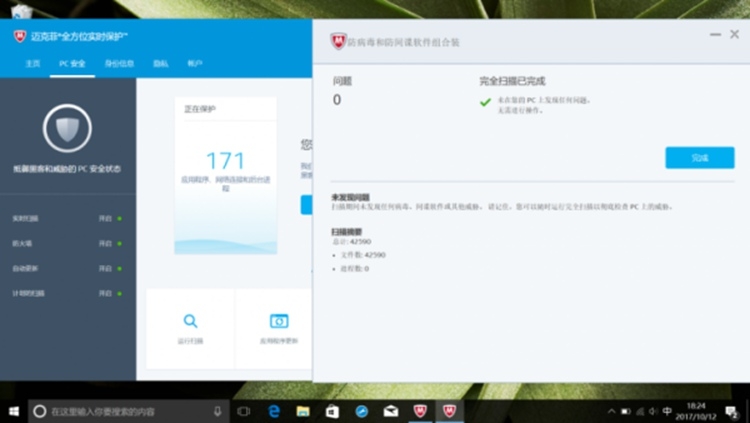Screen dimensions: 750x423
Task: Click the McAfee logo in the main window title
Action: click(20, 36)
